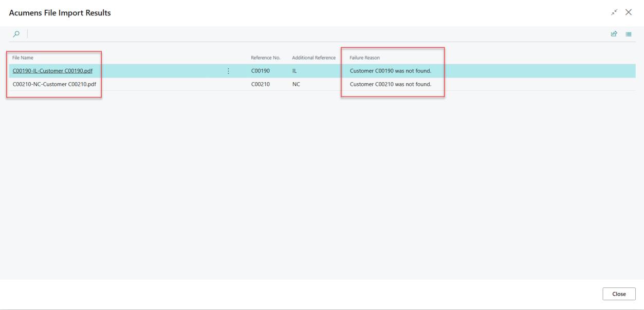Close the dialog with the X icon
644x310 pixels.
(628, 12)
